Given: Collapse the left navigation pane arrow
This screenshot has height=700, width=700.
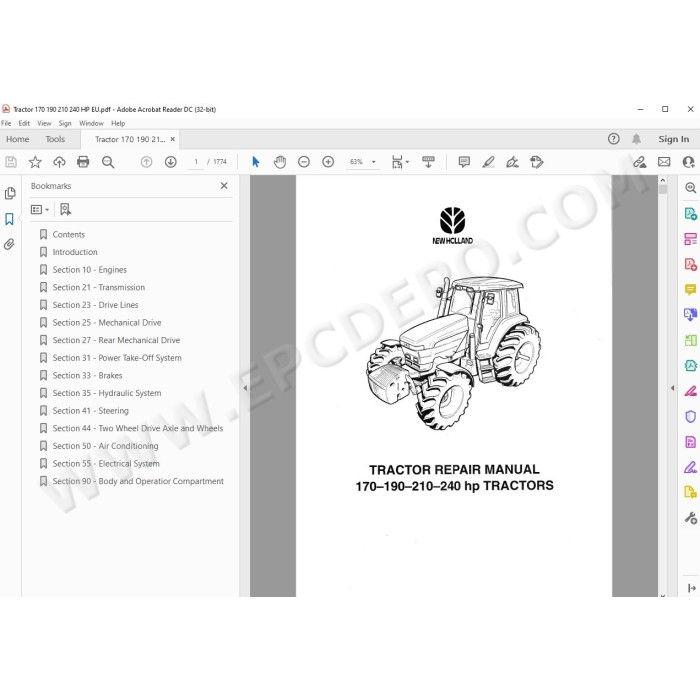Looking at the screenshot, I should pyautogui.click(x=245, y=388).
